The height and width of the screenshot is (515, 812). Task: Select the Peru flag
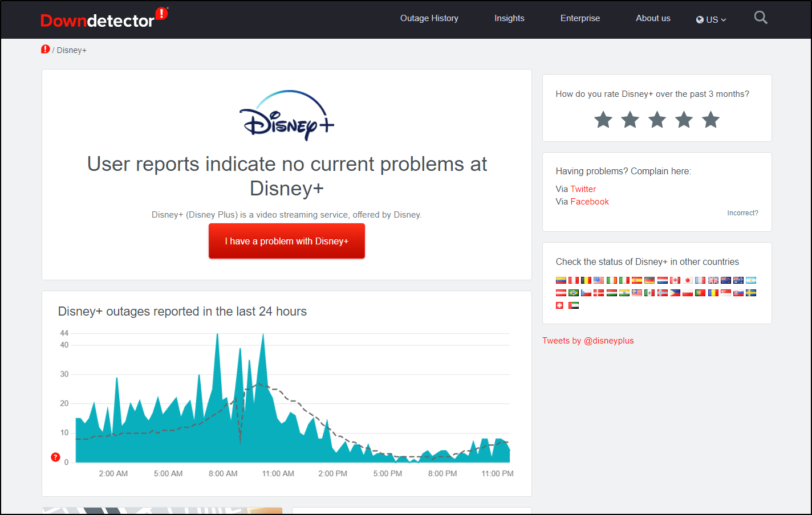pos(574,280)
